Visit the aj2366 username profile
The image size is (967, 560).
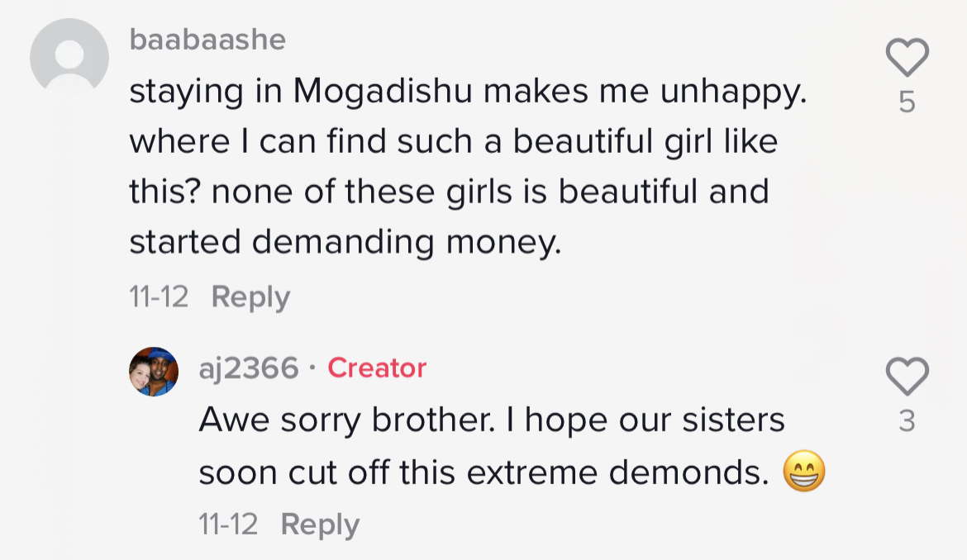click(x=249, y=368)
